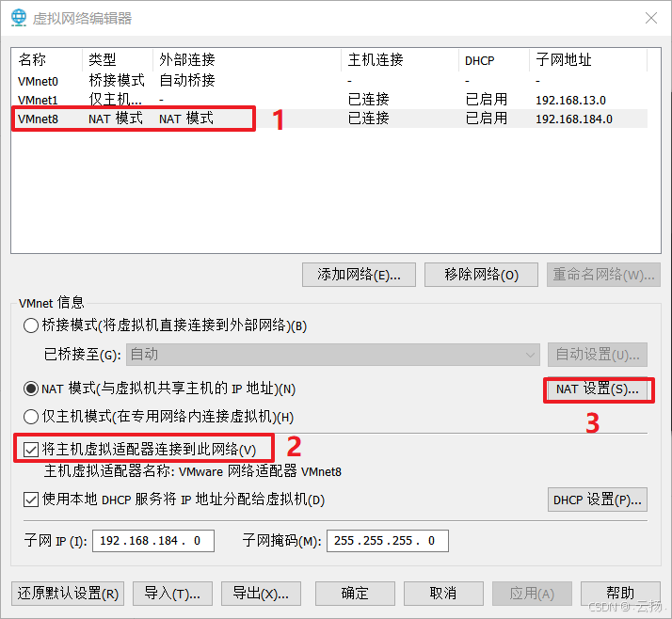Open the 已桥接至 dropdown
This screenshot has width=672, height=619.
332,355
